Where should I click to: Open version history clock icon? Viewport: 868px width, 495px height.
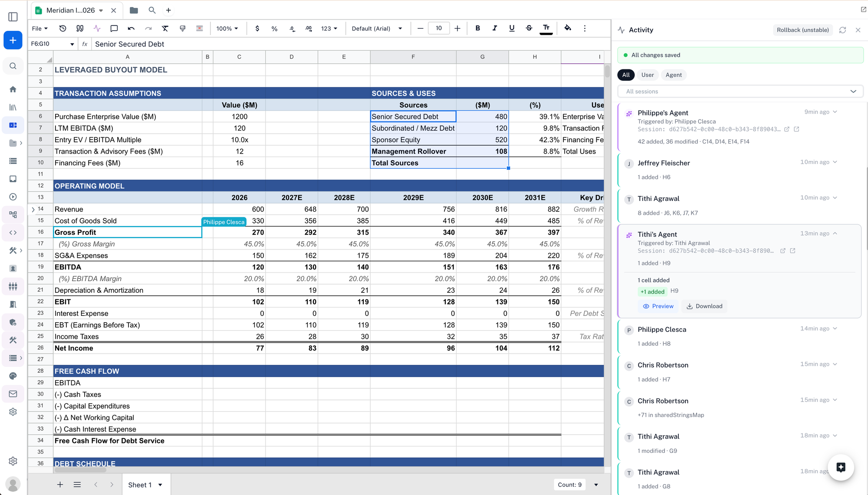tap(63, 28)
